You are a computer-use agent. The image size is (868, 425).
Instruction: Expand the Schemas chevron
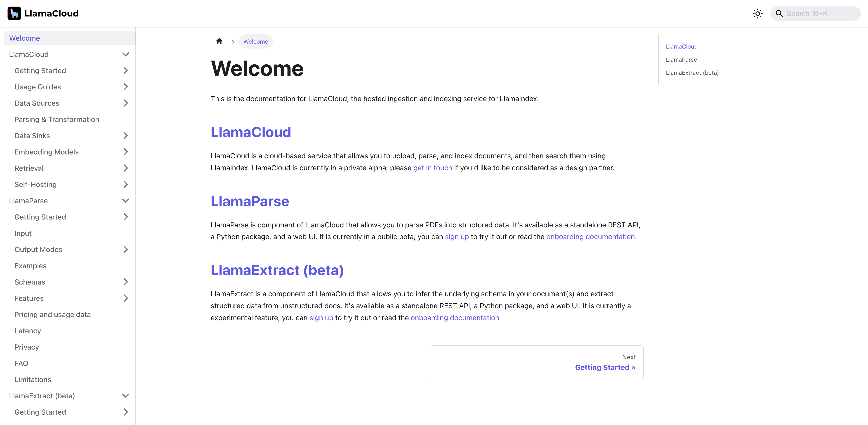(x=126, y=282)
